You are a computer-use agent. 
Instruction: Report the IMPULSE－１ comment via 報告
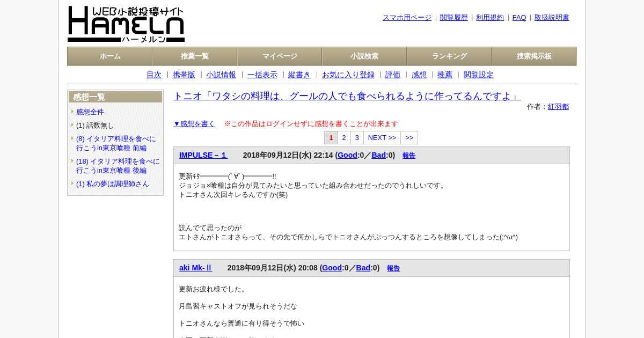click(409, 156)
